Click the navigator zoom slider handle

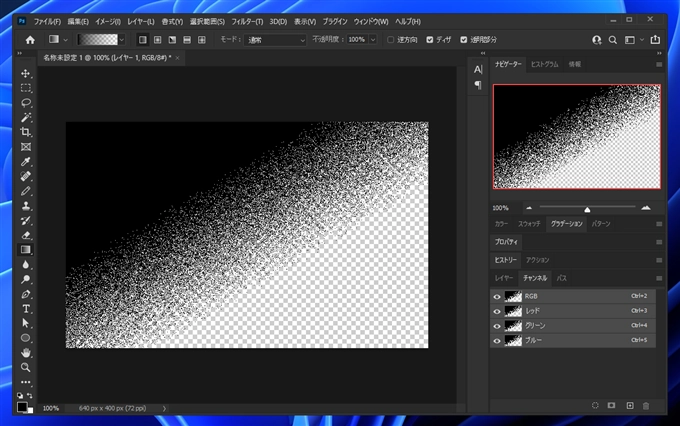click(587, 209)
